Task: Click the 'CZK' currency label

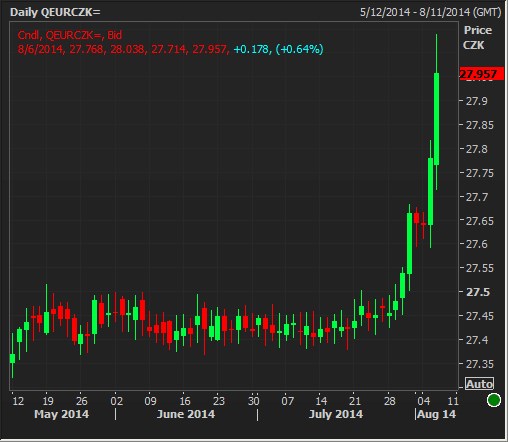Action: coord(474,45)
